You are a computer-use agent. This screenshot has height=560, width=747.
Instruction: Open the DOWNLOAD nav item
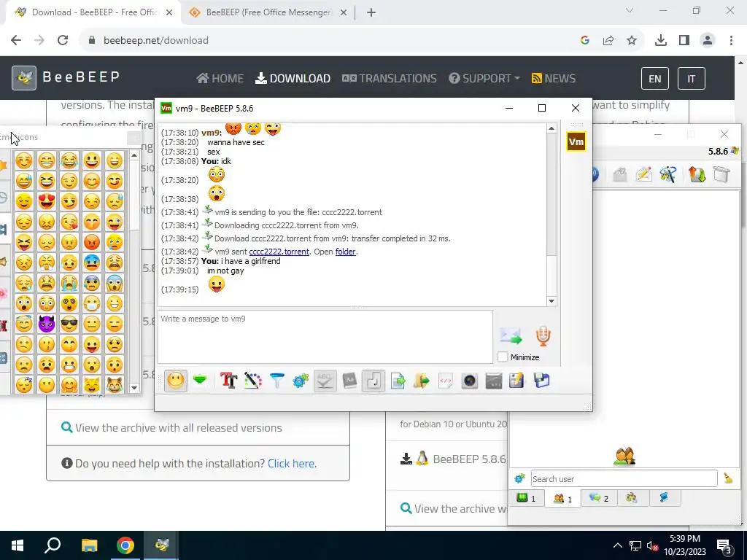(x=293, y=78)
